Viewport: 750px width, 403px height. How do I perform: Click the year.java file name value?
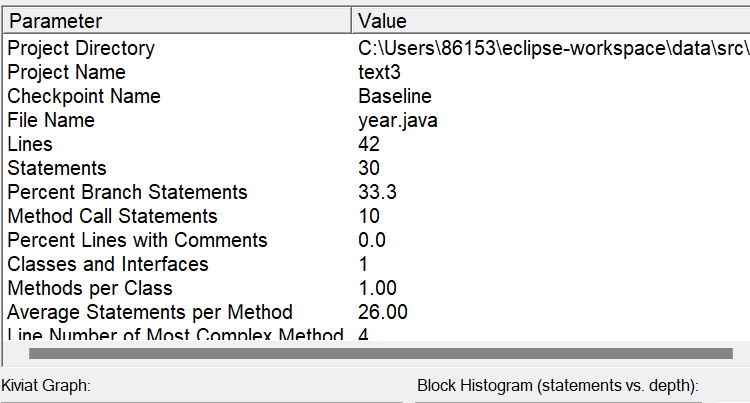[x=398, y=120]
